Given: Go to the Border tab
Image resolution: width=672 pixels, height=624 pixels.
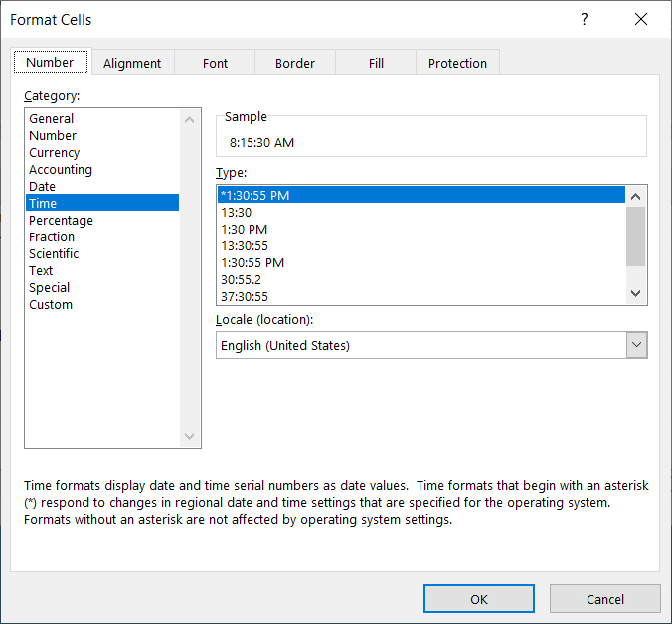Looking at the screenshot, I should [294, 63].
